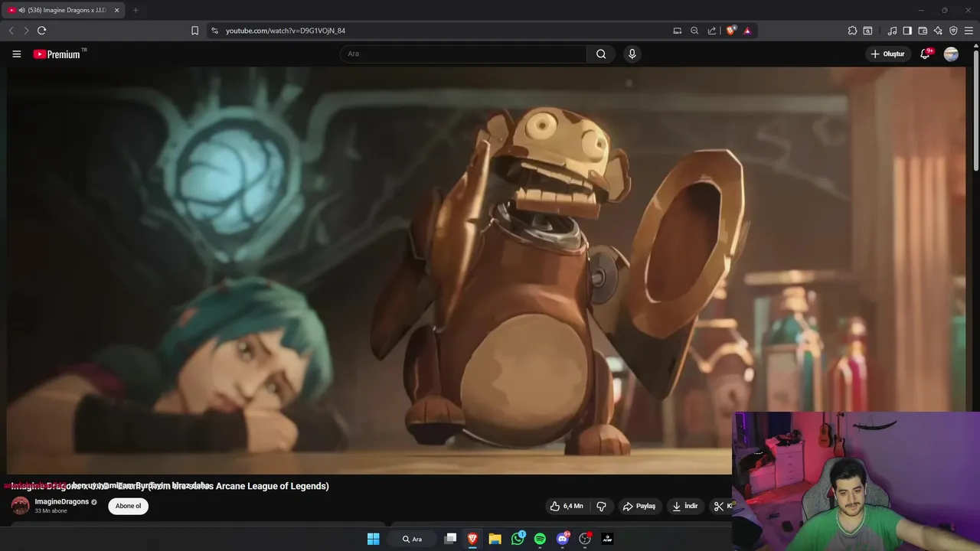Share this page via address bar icon
This screenshot has width=980, height=551.
[x=712, y=31]
